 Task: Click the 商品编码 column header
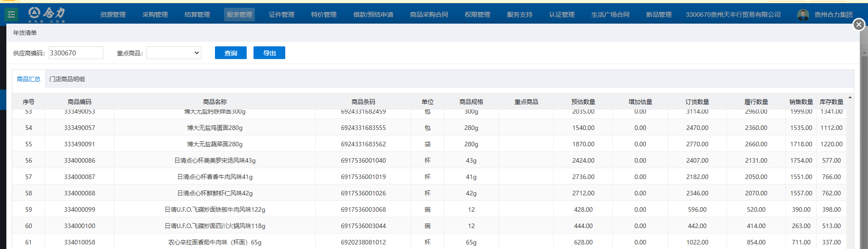pos(79,102)
